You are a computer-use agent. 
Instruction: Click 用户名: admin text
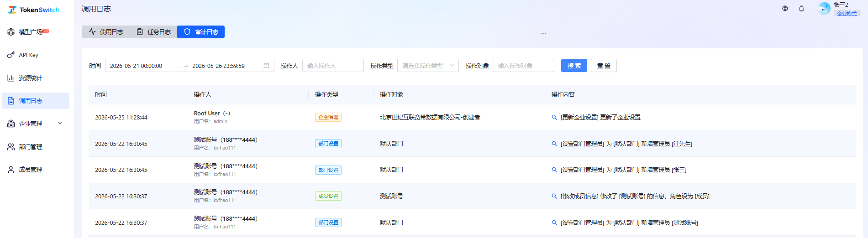tap(210, 121)
